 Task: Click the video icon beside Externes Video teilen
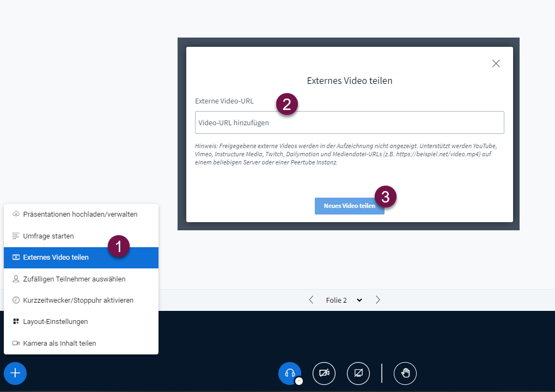pos(16,257)
